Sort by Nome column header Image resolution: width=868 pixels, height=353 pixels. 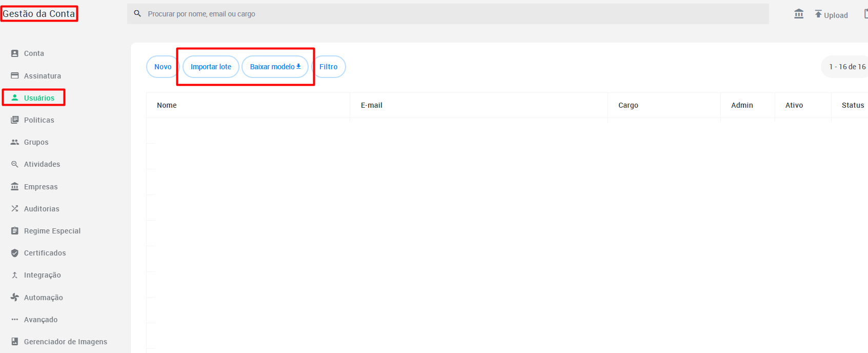pos(167,105)
